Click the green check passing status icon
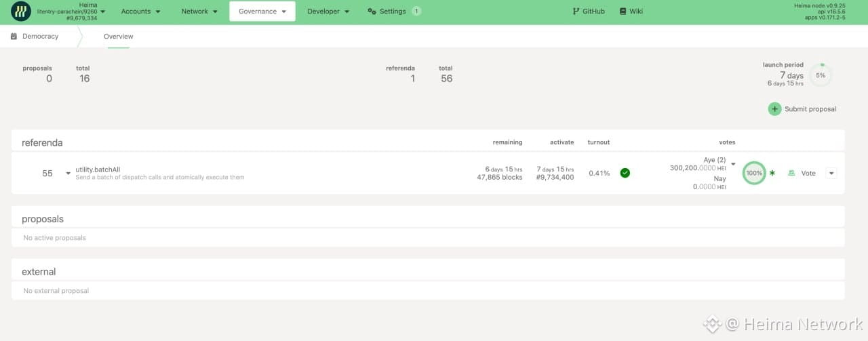The height and width of the screenshot is (341, 868). 625,173
